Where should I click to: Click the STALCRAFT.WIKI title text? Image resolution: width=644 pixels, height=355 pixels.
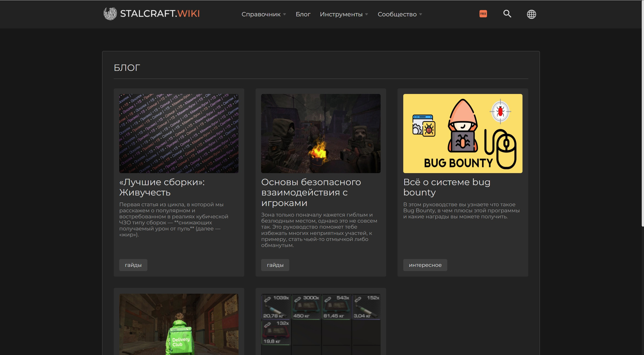160,14
